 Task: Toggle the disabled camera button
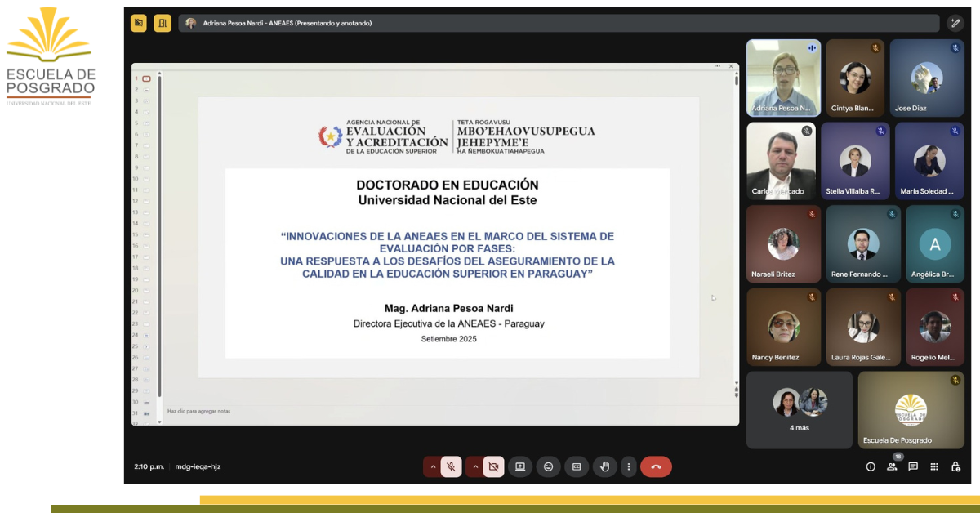(x=493, y=466)
